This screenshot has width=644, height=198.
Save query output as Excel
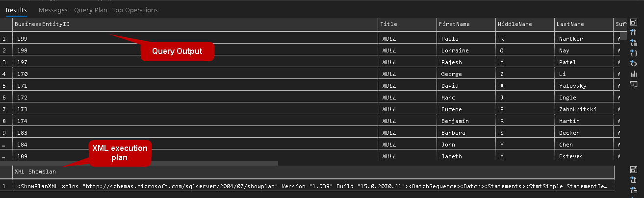point(633,43)
